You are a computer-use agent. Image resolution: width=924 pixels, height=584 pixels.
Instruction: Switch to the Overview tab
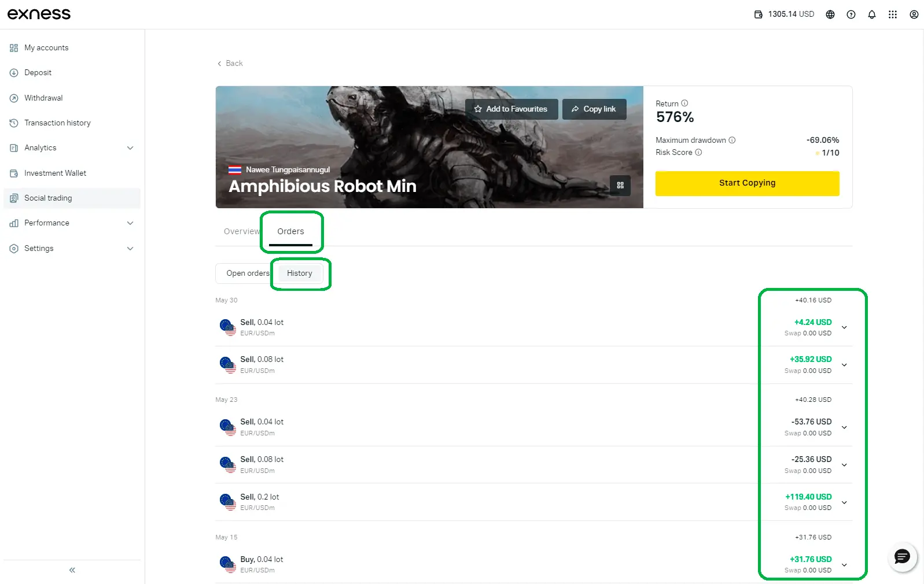tap(242, 231)
